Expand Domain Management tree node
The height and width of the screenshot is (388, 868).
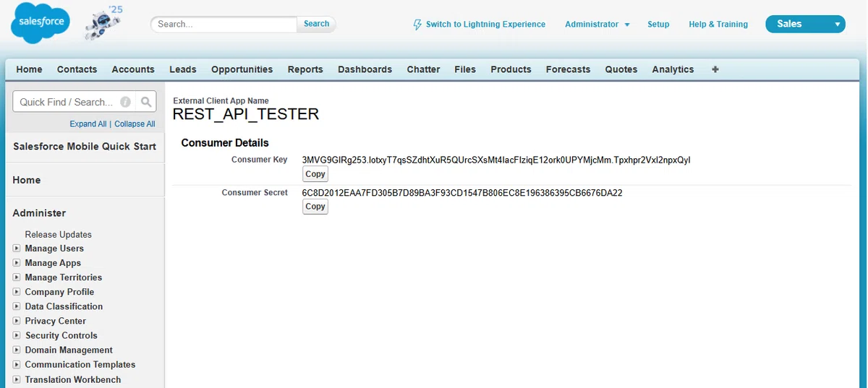[x=17, y=350]
